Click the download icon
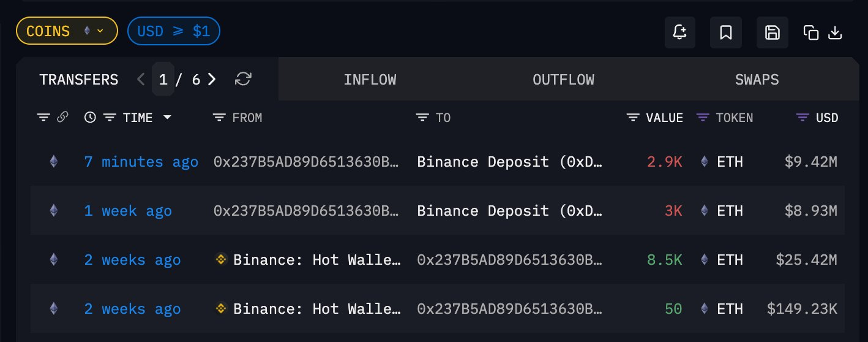This screenshot has width=868, height=342. pyautogui.click(x=835, y=32)
